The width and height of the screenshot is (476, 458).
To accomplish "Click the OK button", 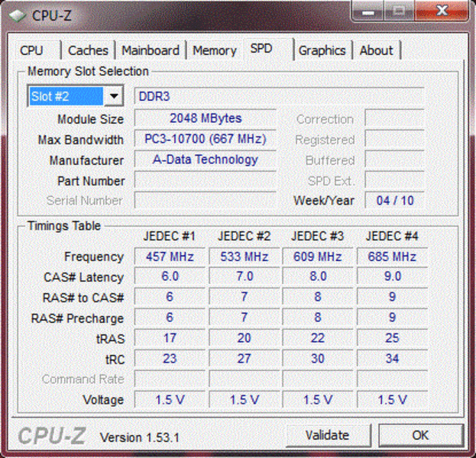I will coord(420,435).
